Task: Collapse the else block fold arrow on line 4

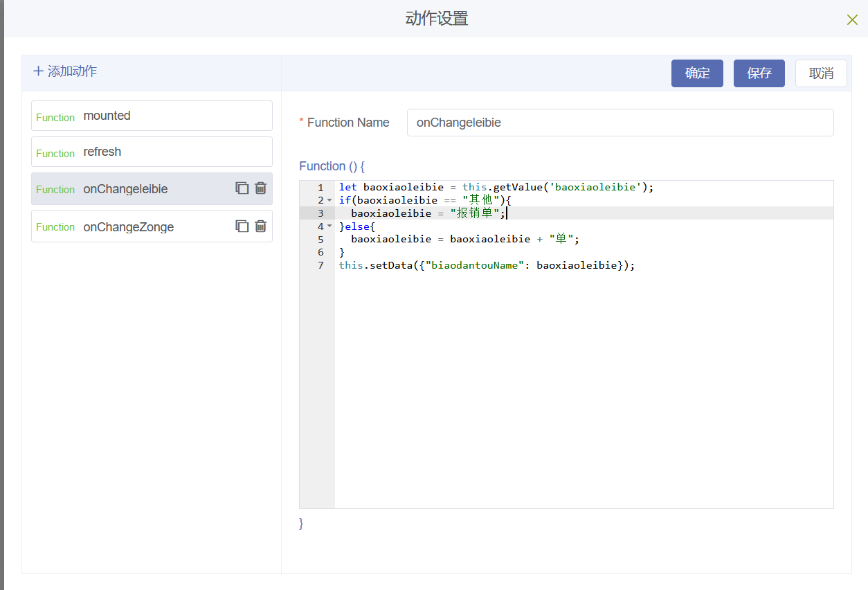Action: coord(329,226)
